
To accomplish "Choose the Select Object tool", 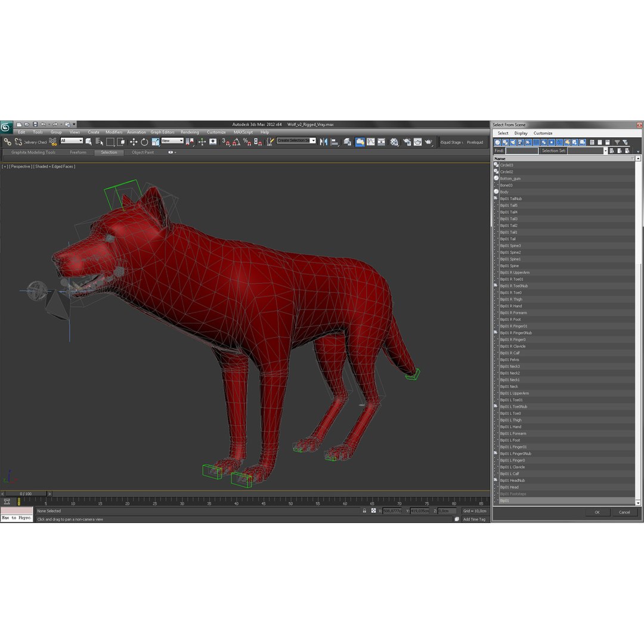I will (88, 142).
